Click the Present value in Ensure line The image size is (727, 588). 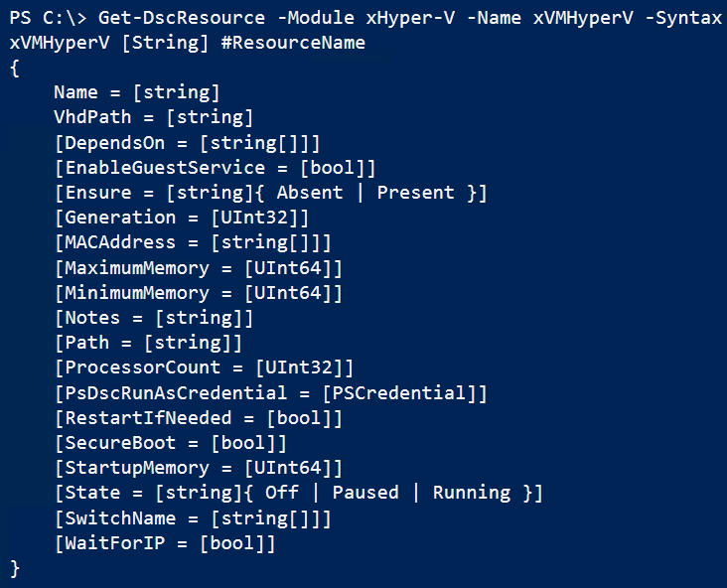pyautogui.click(x=416, y=193)
